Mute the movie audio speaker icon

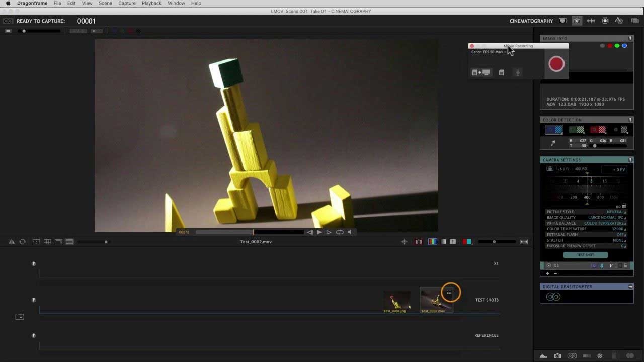click(350, 232)
